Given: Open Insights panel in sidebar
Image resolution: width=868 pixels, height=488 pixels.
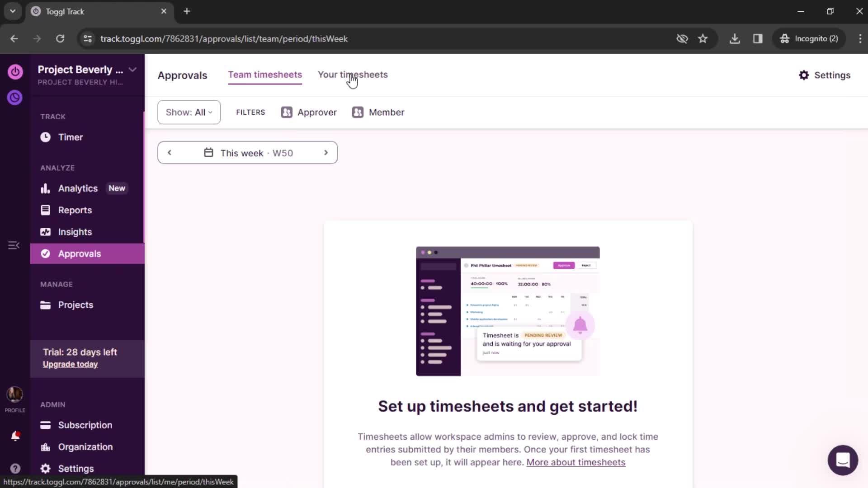Looking at the screenshot, I should (75, 232).
